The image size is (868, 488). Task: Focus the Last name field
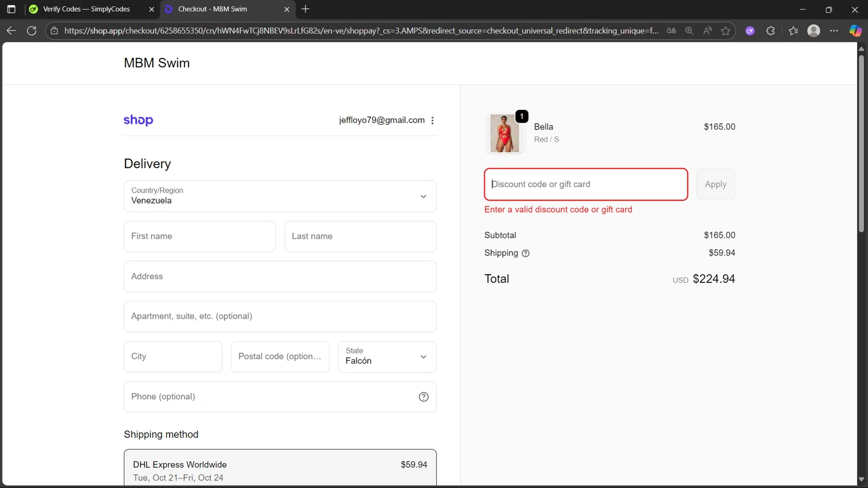point(361,236)
